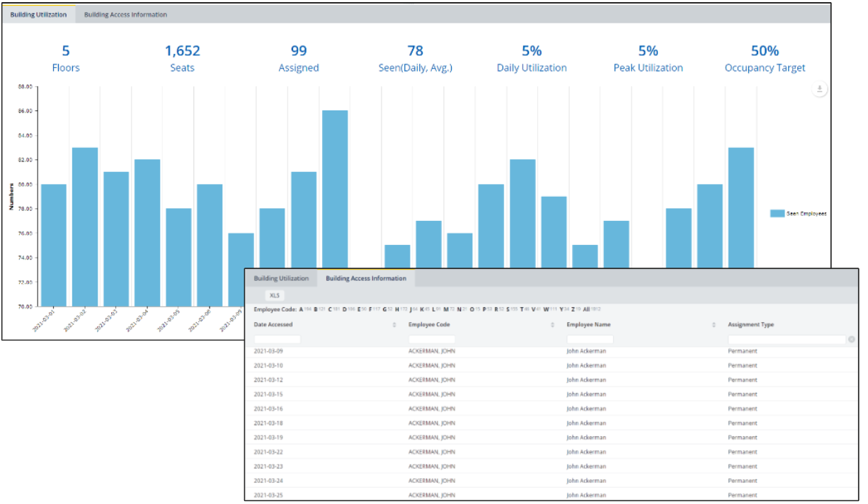Open the Building Utilization tab
The height and width of the screenshot is (504, 868).
[39, 14]
